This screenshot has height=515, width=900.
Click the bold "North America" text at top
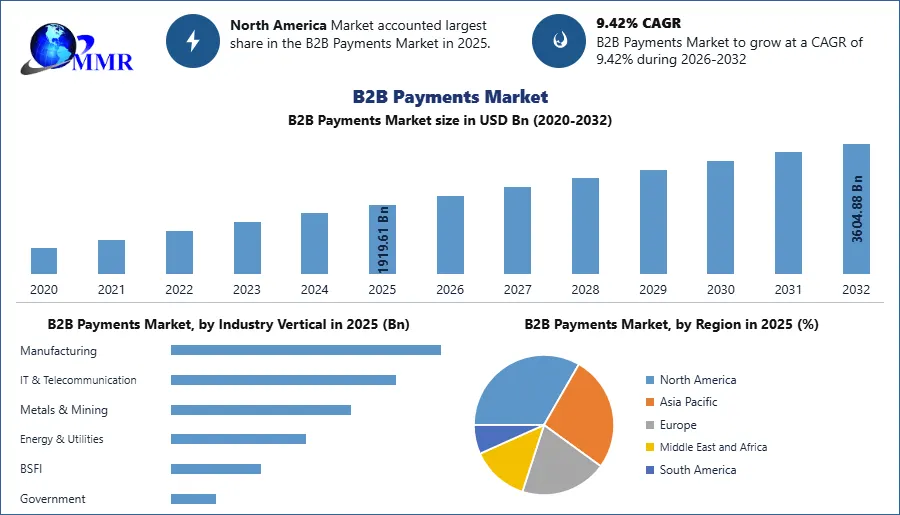point(278,25)
